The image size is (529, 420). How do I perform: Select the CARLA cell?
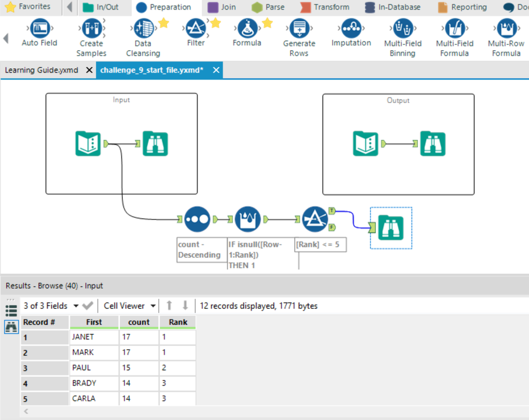pyautogui.click(x=94, y=398)
